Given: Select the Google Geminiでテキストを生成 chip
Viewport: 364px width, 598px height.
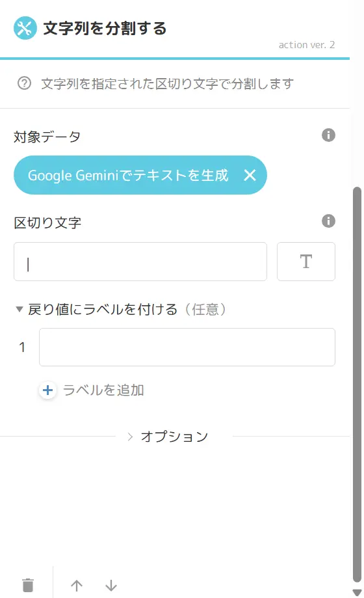Looking at the screenshot, I should tap(128, 175).
